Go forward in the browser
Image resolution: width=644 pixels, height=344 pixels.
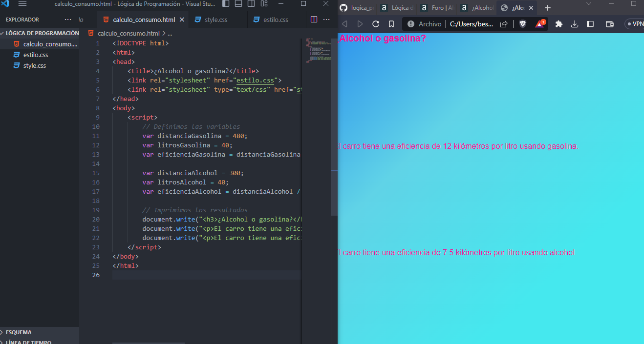[x=360, y=24]
